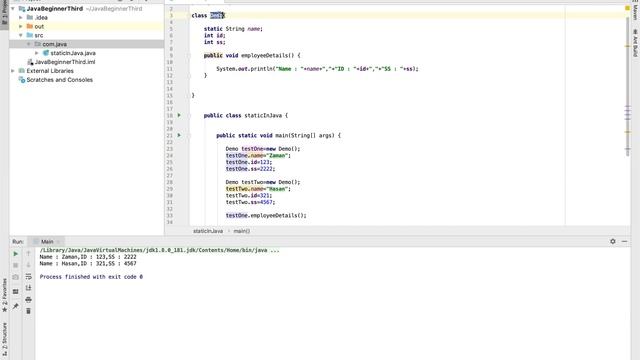640x360 pixels.
Task: Hide the Run panel with minus icon
Action: (x=624, y=241)
